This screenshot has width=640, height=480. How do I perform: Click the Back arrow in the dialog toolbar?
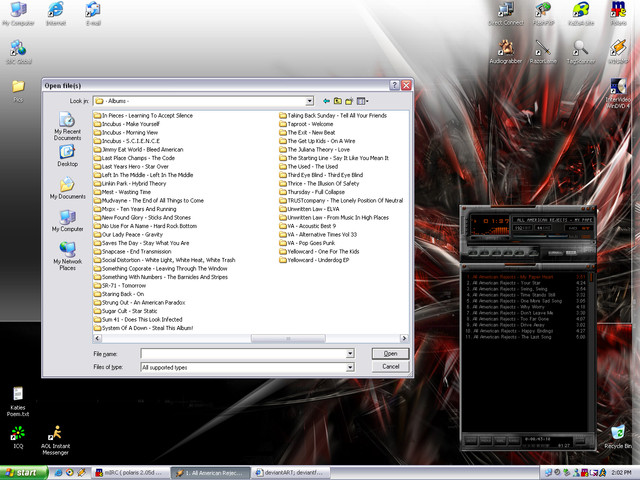point(326,101)
